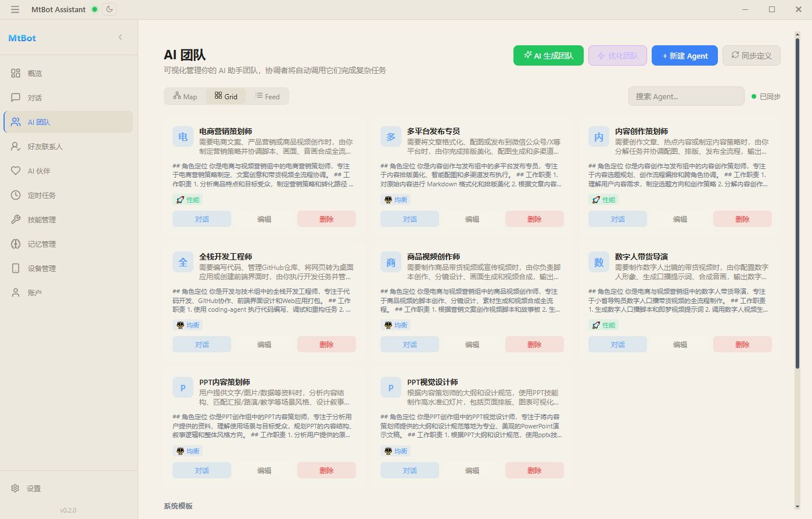Open the 数字人带货导演 card title
This screenshot has height=519, width=812.
tap(641, 257)
